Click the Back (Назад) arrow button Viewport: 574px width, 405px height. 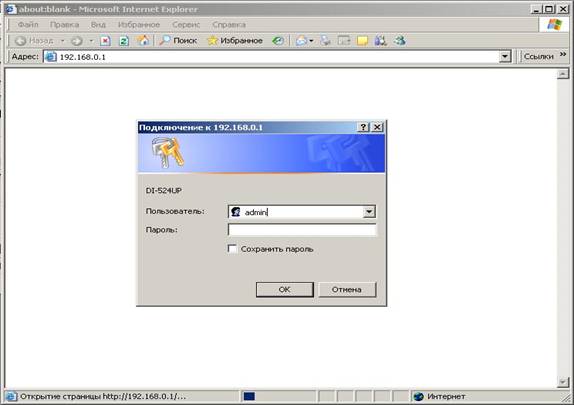point(35,41)
